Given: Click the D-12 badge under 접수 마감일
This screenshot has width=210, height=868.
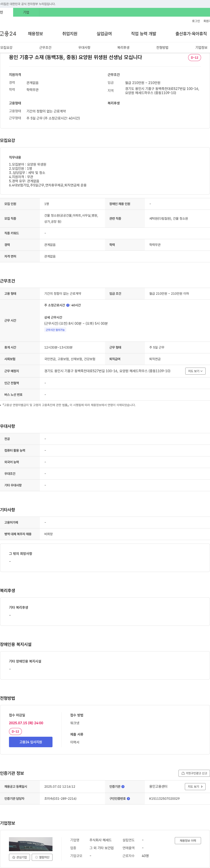Looking at the screenshot, I should [16, 731].
